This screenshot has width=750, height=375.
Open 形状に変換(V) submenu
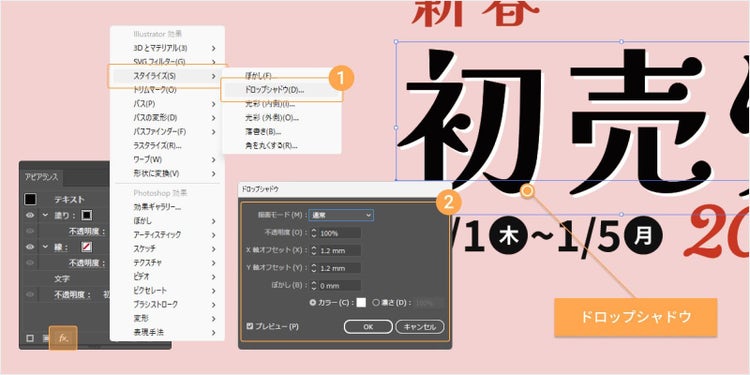click(x=167, y=173)
